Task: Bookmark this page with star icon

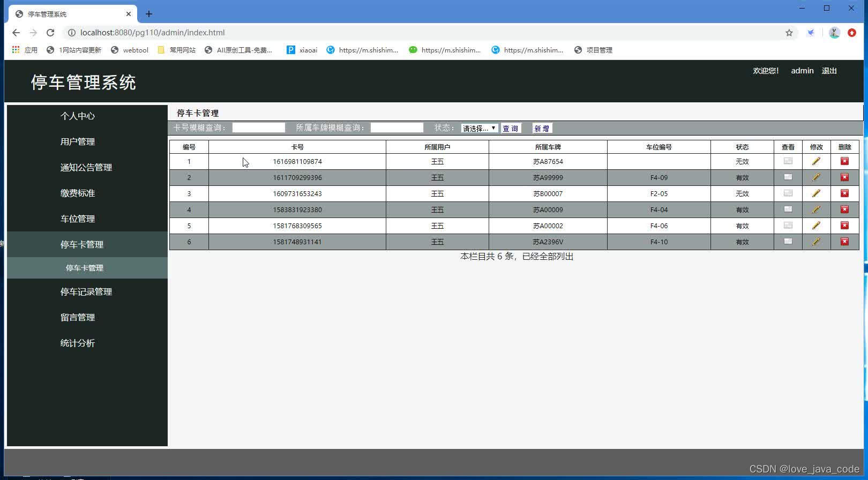Action: coord(789,33)
